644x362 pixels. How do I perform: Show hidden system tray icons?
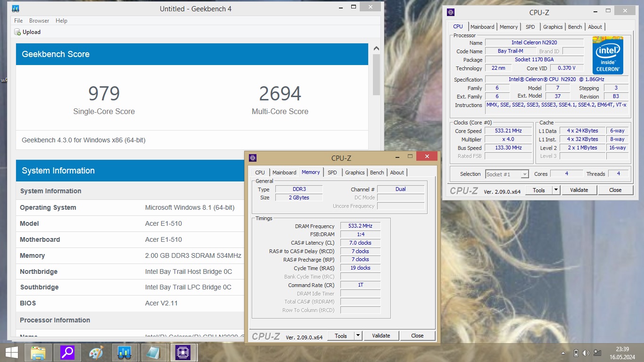click(563, 353)
